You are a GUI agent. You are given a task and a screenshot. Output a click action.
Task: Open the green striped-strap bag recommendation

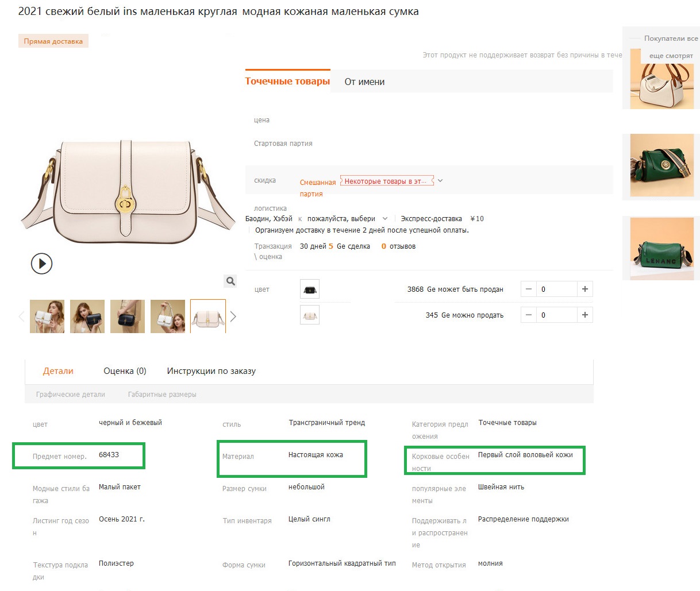point(661,165)
